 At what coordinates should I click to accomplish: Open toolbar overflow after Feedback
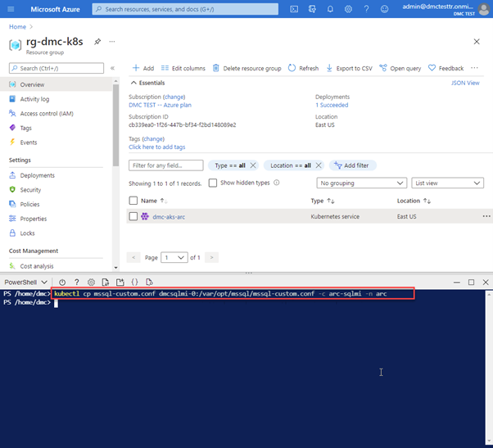(x=474, y=68)
